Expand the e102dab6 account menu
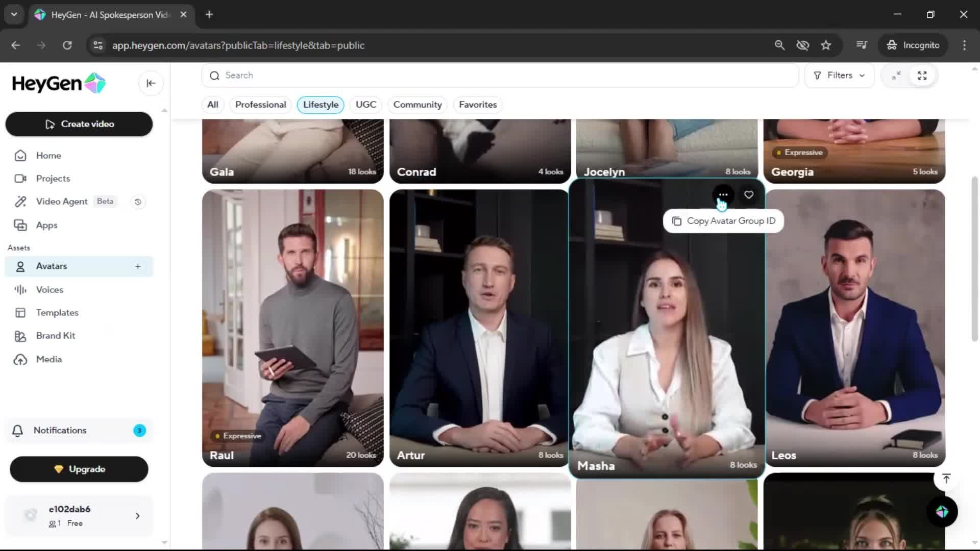 (x=137, y=516)
